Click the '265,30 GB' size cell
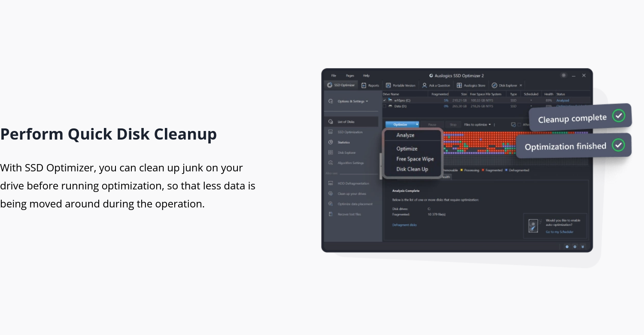The image size is (644, 335). point(459,106)
